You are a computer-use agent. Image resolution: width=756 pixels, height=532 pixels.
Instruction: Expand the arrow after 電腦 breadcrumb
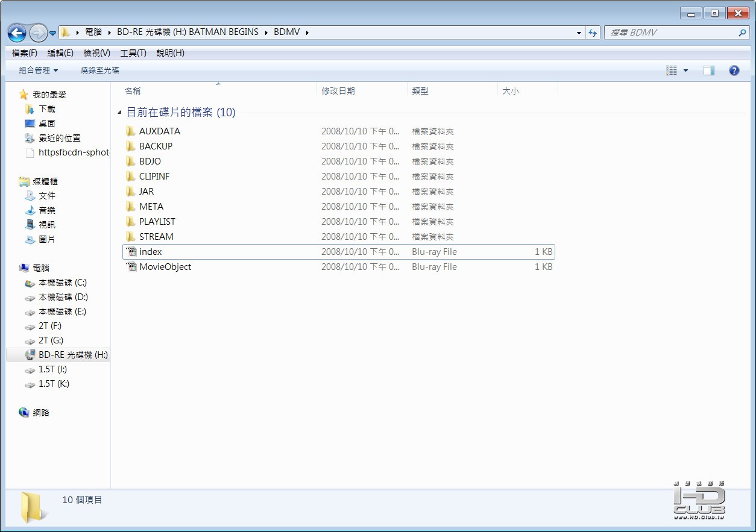click(110, 33)
